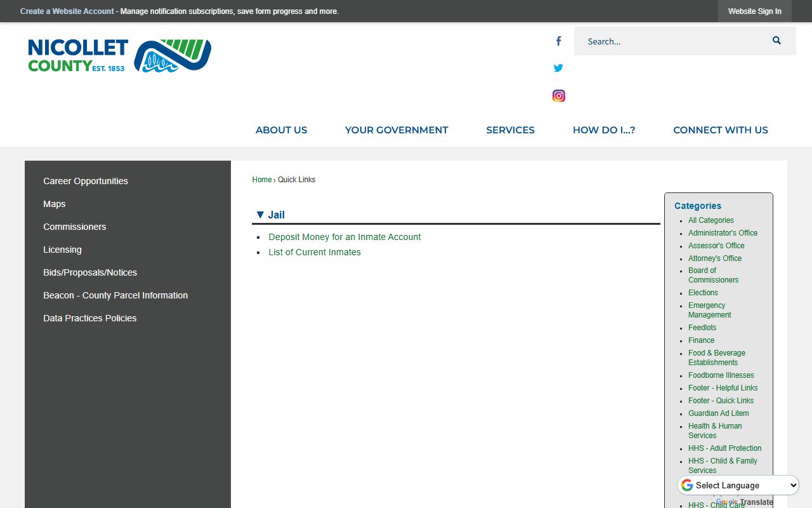Open the About Us menu
This screenshot has height=508, width=812.
(281, 130)
